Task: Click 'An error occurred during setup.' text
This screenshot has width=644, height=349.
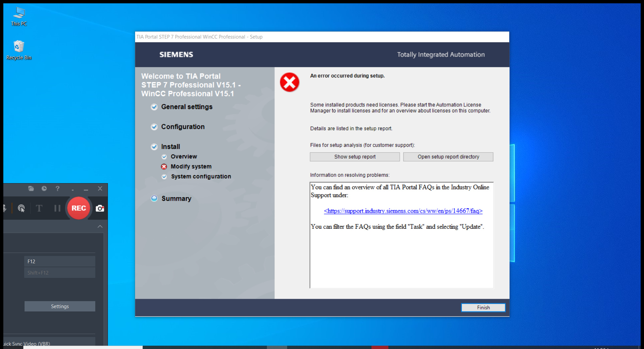Action: (347, 76)
